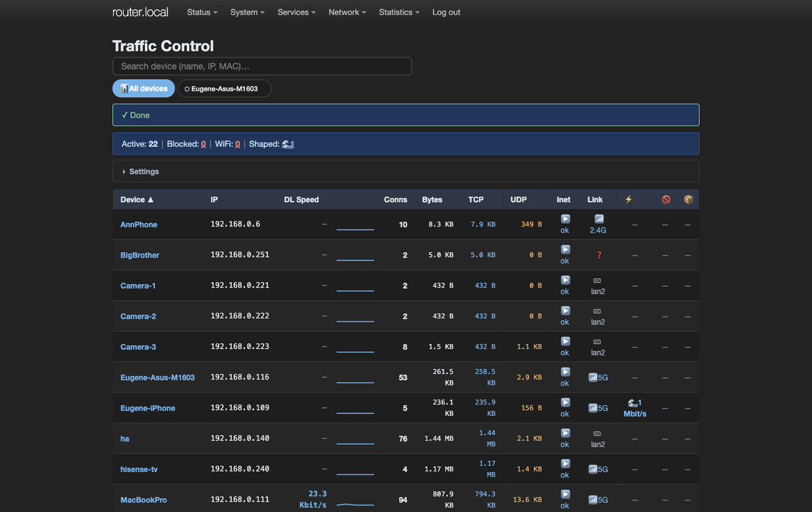The image size is (812, 512).
Task: Click the Inet play icon for AnnPhone
Action: 566,219
